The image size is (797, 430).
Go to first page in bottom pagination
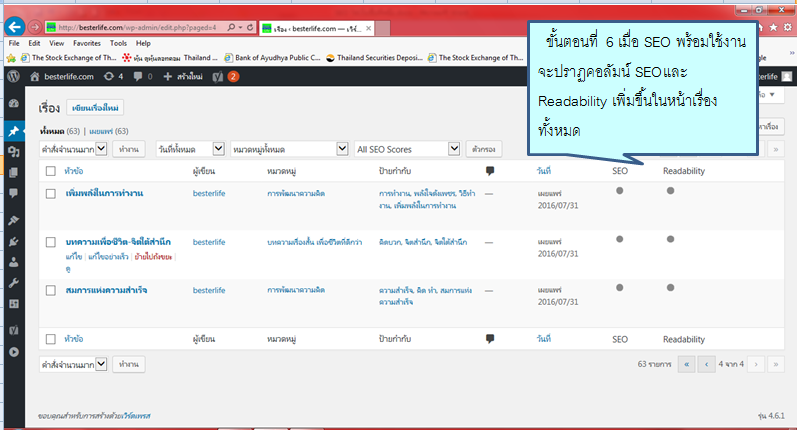[686, 364]
